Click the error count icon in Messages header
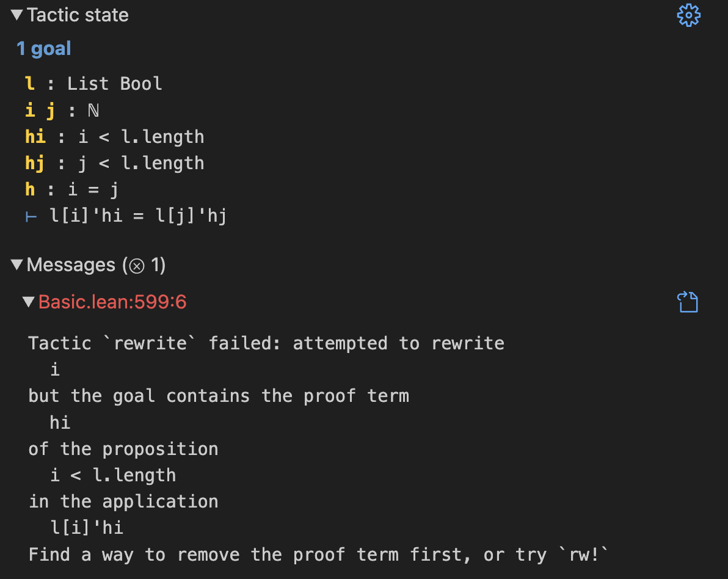728x579 pixels. pos(137,265)
